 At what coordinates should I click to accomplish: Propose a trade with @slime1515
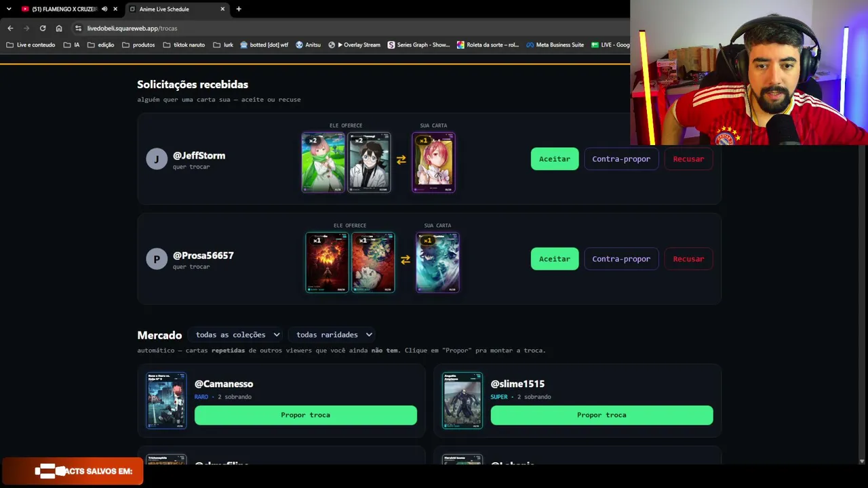[x=601, y=415]
